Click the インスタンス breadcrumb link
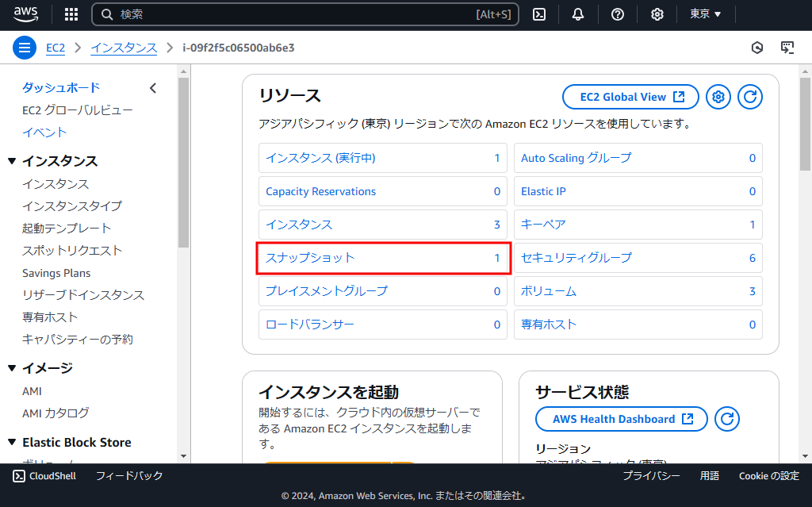812x507 pixels. click(x=124, y=48)
